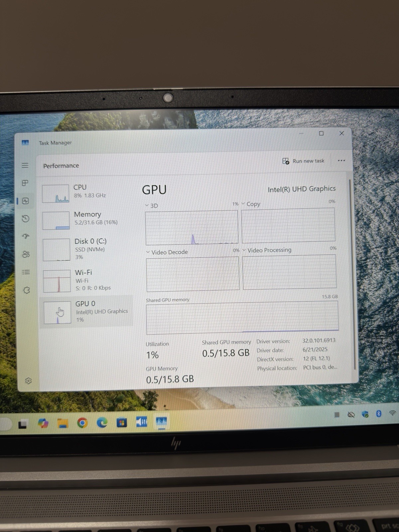The width and height of the screenshot is (399, 532).
Task: Open the Services puzzle-gear icon
Action: 27,290
